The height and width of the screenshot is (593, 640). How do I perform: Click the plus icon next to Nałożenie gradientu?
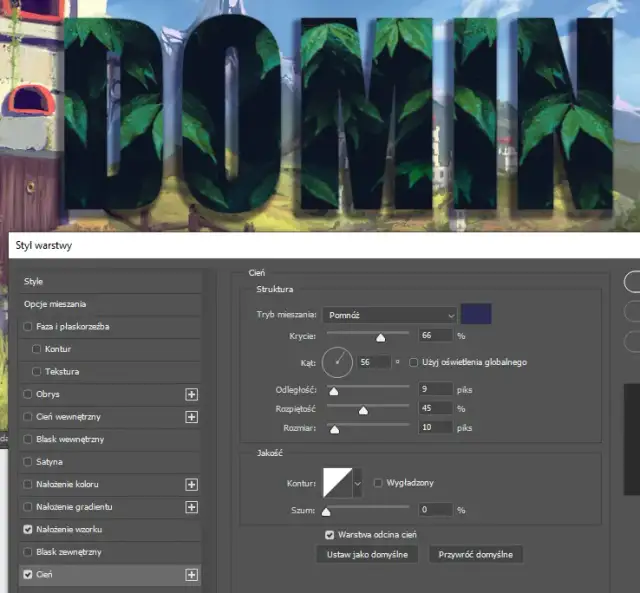point(192,507)
